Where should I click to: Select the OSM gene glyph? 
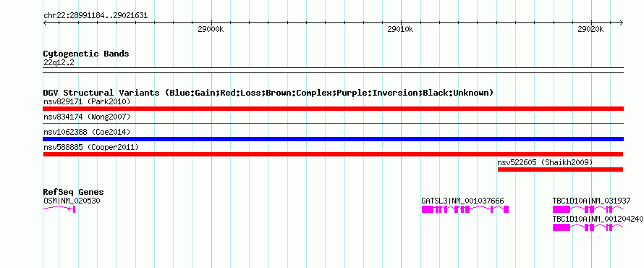point(59,209)
